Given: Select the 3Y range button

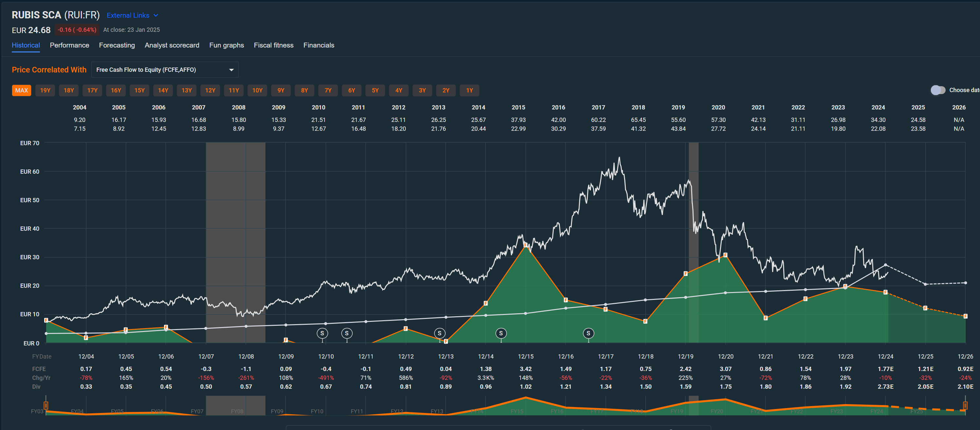Looking at the screenshot, I should [423, 90].
